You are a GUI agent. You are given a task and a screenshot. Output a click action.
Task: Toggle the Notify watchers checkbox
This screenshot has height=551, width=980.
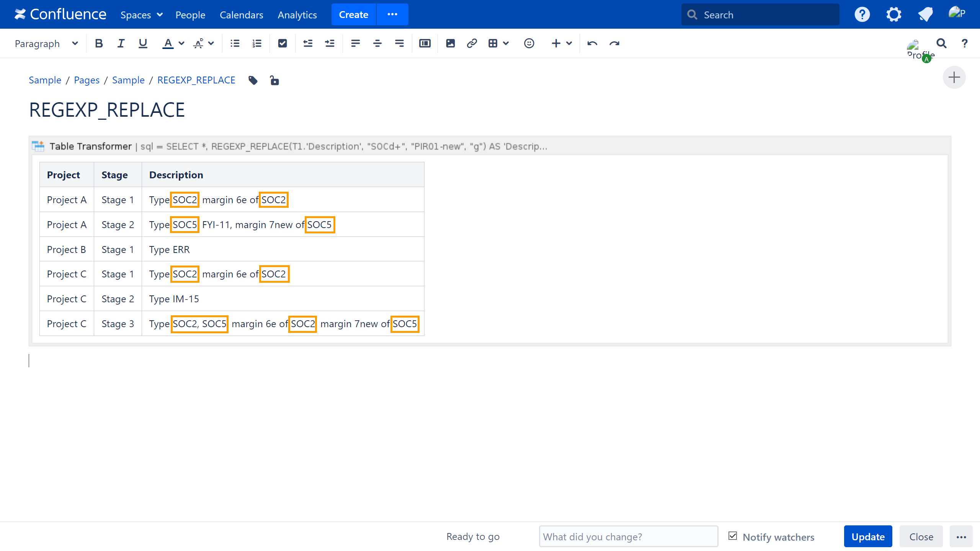pyautogui.click(x=733, y=536)
